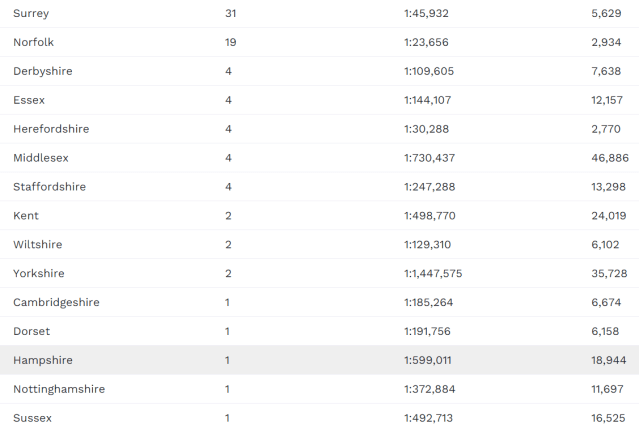This screenshot has height=433, width=639.
Task: Select the 46,886 value for Middlesex
Action: point(610,158)
